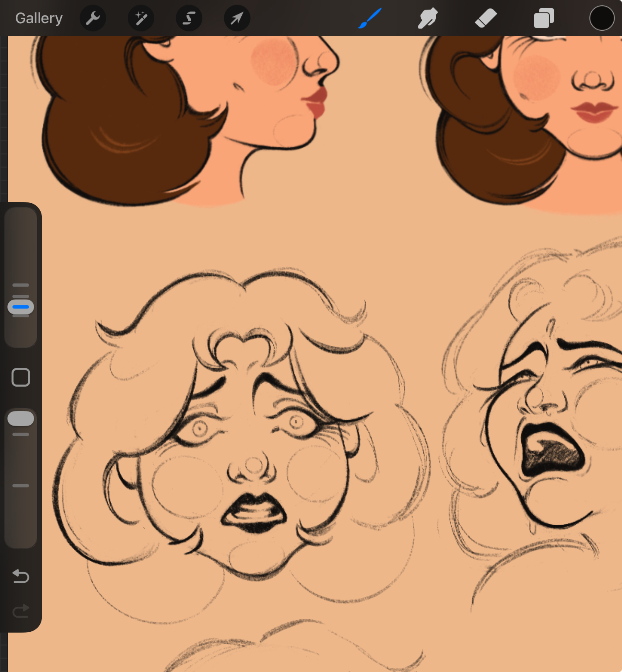
Task: Open the Gallery
Action: 39,18
